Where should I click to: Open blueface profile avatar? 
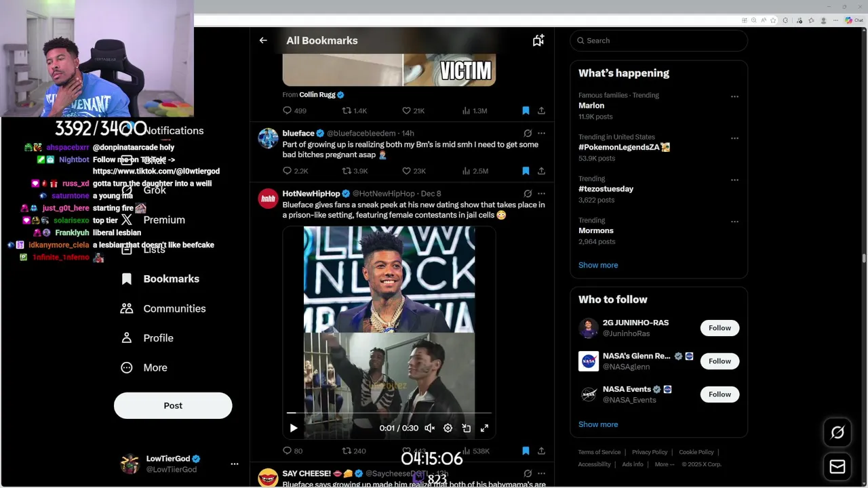[269, 138]
